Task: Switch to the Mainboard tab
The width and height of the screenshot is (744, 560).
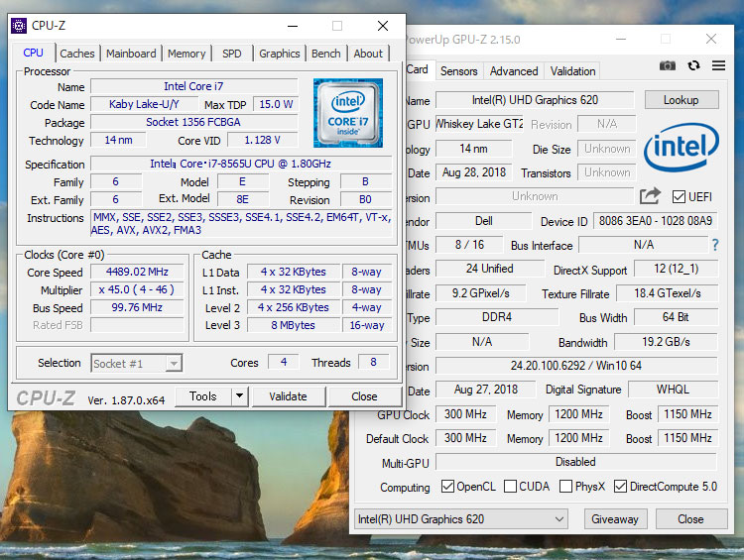Action: point(131,54)
